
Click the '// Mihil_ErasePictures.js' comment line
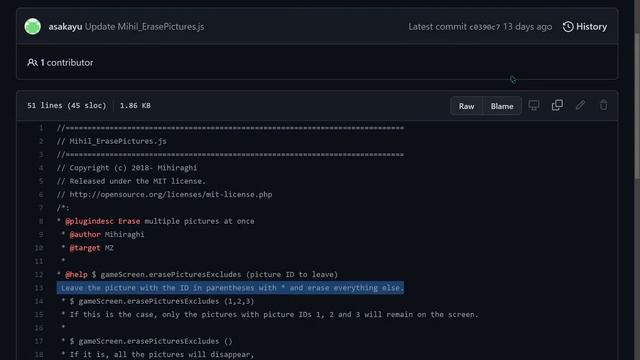[x=111, y=141]
